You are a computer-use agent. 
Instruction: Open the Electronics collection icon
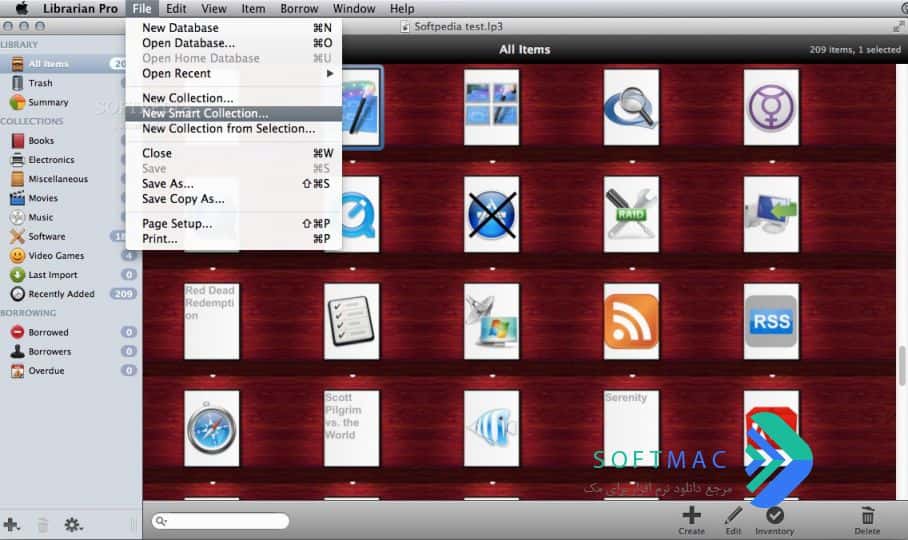tap(18, 160)
